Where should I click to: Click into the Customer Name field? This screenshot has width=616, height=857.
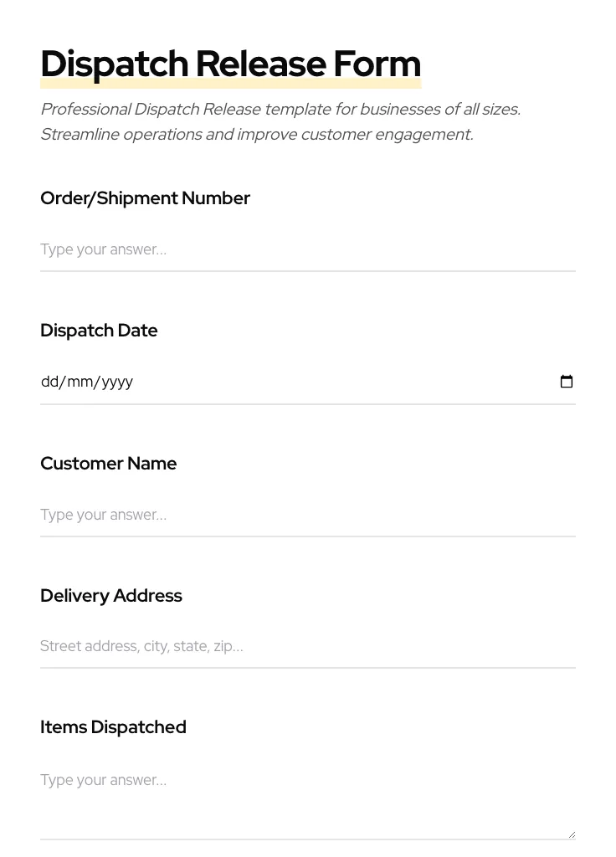pos(307,515)
